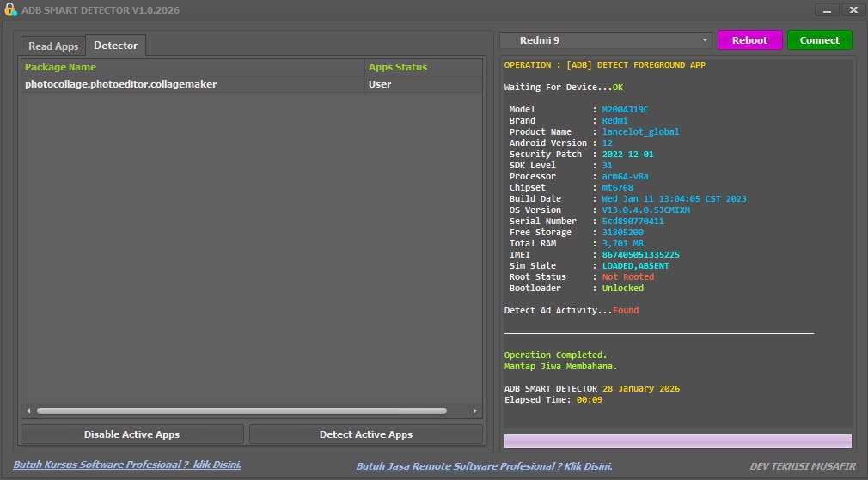This screenshot has height=480, width=868.
Task: Click the right arrow of horizontal scrollbar
Action: tap(475, 411)
